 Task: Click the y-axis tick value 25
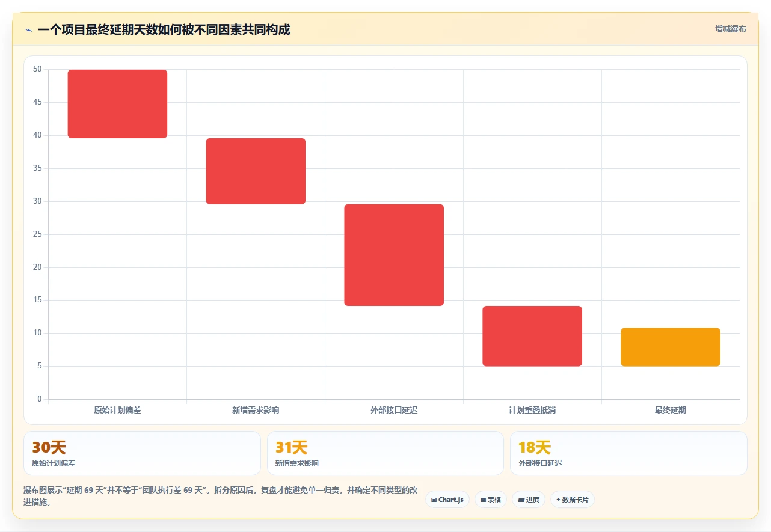(37, 234)
